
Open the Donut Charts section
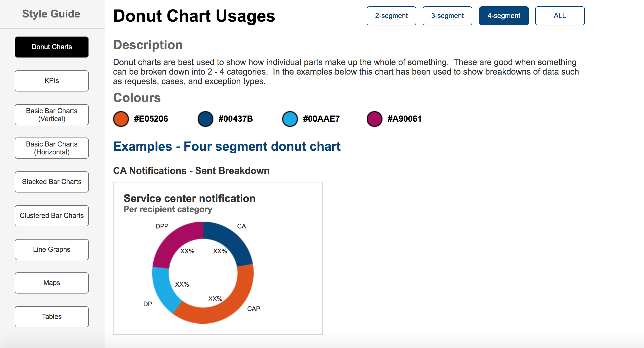point(52,47)
